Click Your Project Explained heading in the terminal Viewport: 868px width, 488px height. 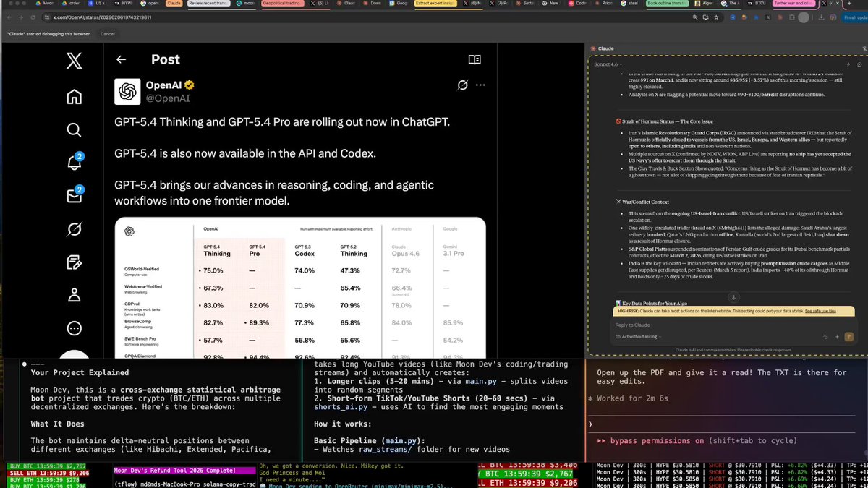coord(80,373)
